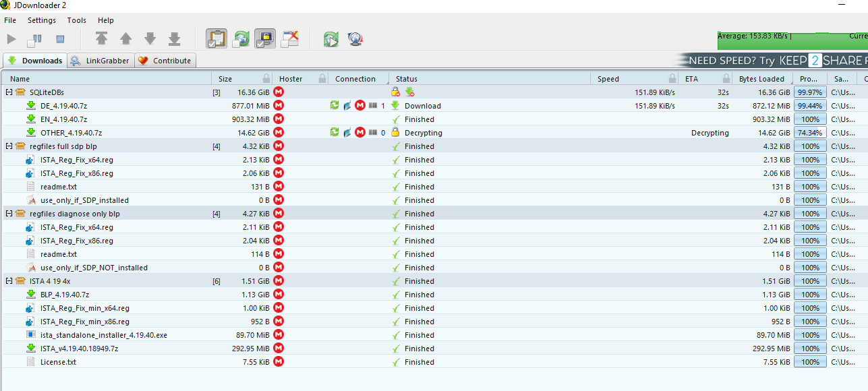Pause downloads using the toolbar pause icon

pyautogui.click(x=35, y=40)
